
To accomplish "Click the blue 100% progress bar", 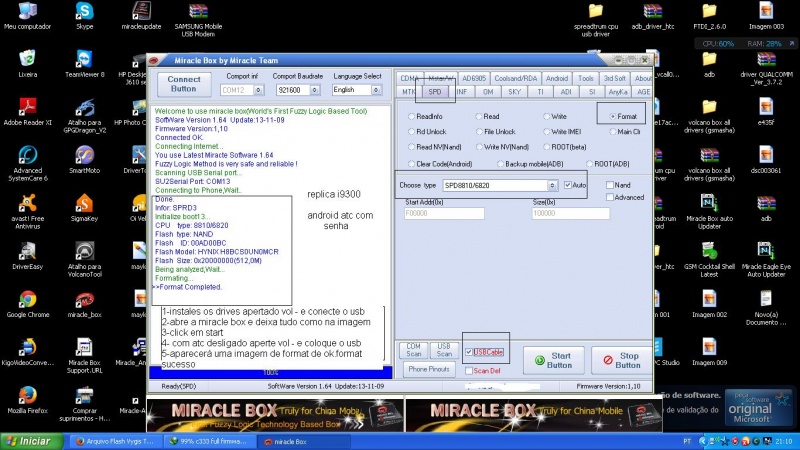I will [x=270, y=373].
